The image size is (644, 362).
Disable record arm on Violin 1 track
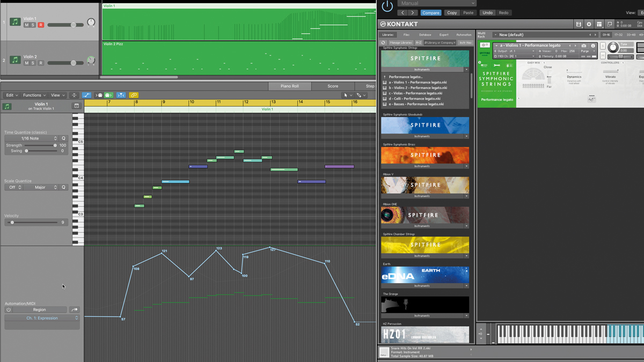coord(41,25)
